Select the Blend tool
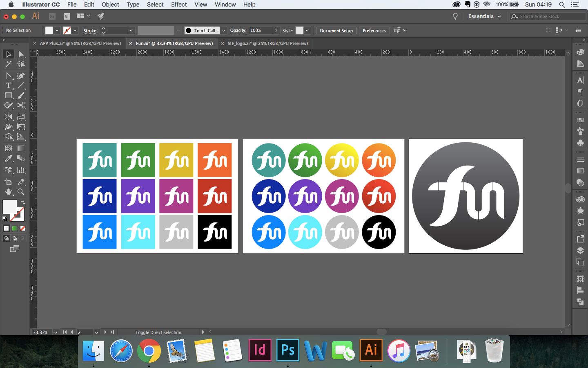The width and height of the screenshot is (588, 368). [x=21, y=158]
